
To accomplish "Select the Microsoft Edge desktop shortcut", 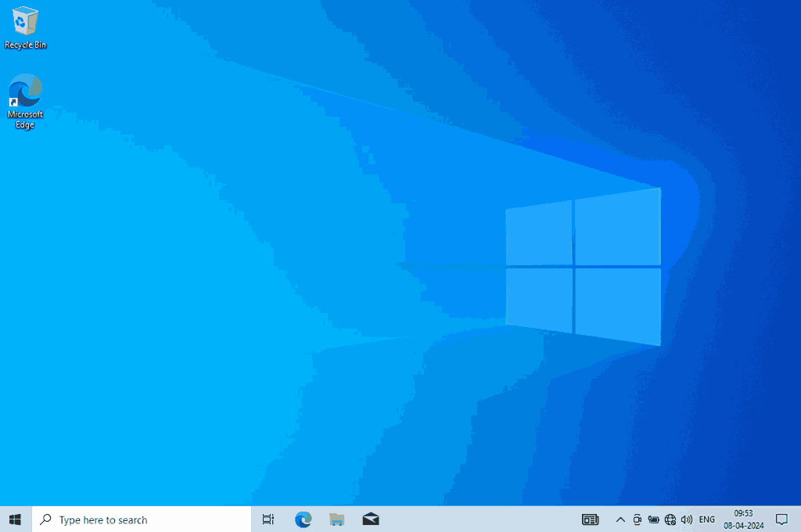I will pos(25,101).
